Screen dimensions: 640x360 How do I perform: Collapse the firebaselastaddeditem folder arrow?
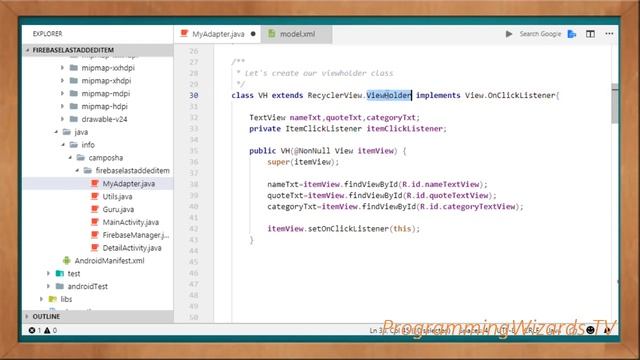pos(77,171)
